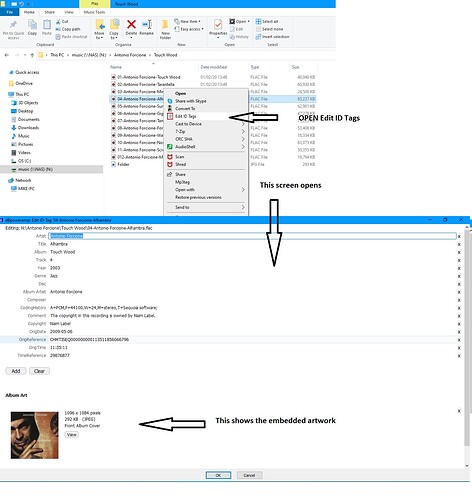
Task: Click the Add button in tag editor
Action: (x=16, y=371)
